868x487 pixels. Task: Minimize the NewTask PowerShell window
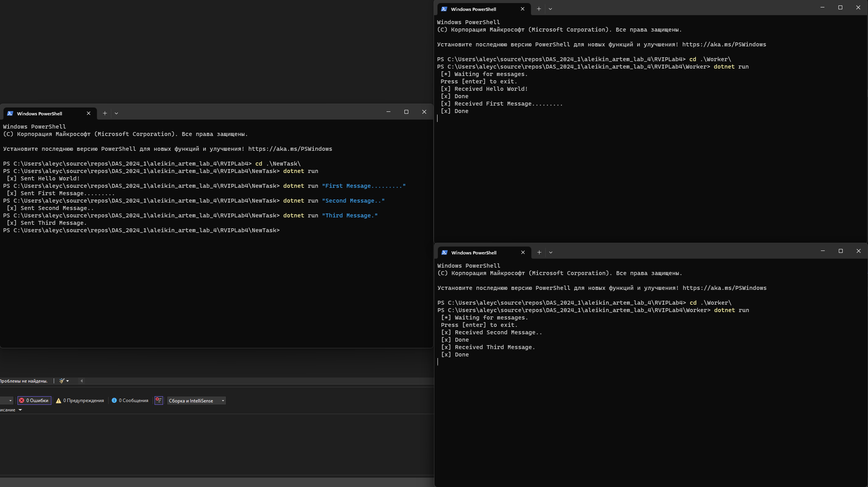388,112
